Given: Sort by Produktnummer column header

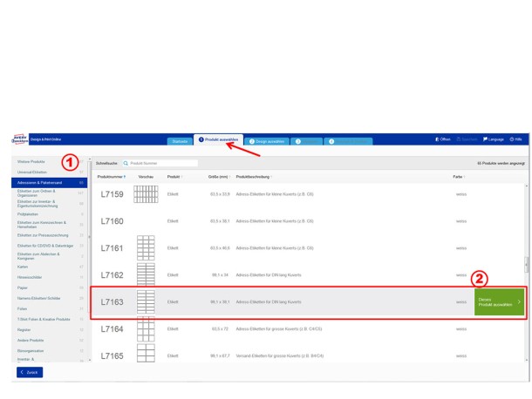Looking at the screenshot, I should coord(112,177).
